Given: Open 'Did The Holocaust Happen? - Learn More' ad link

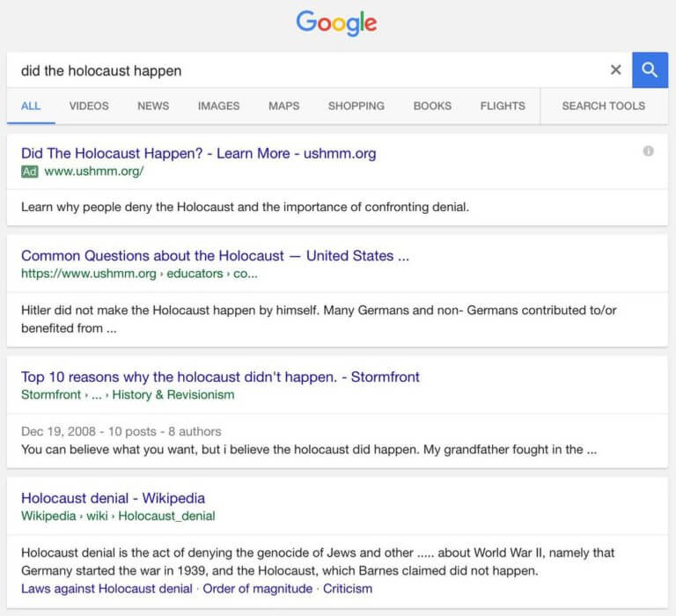Looking at the screenshot, I should 198,153.
